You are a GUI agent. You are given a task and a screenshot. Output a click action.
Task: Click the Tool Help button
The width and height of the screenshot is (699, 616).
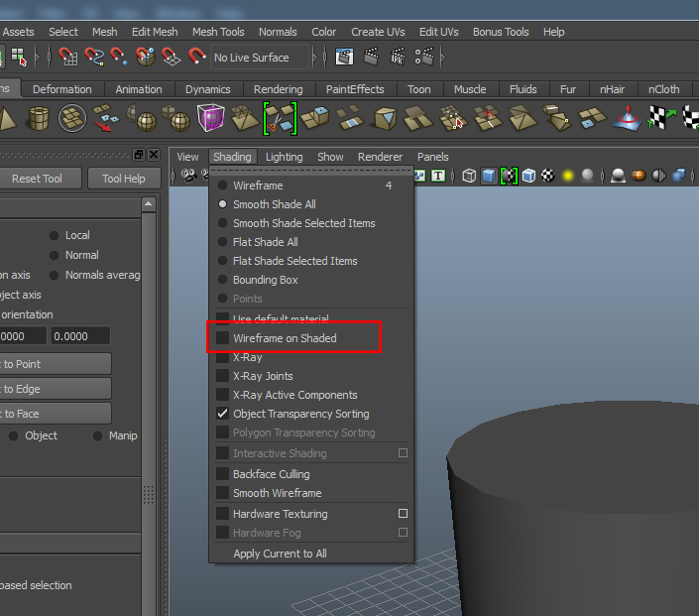(x=123, y=179)
